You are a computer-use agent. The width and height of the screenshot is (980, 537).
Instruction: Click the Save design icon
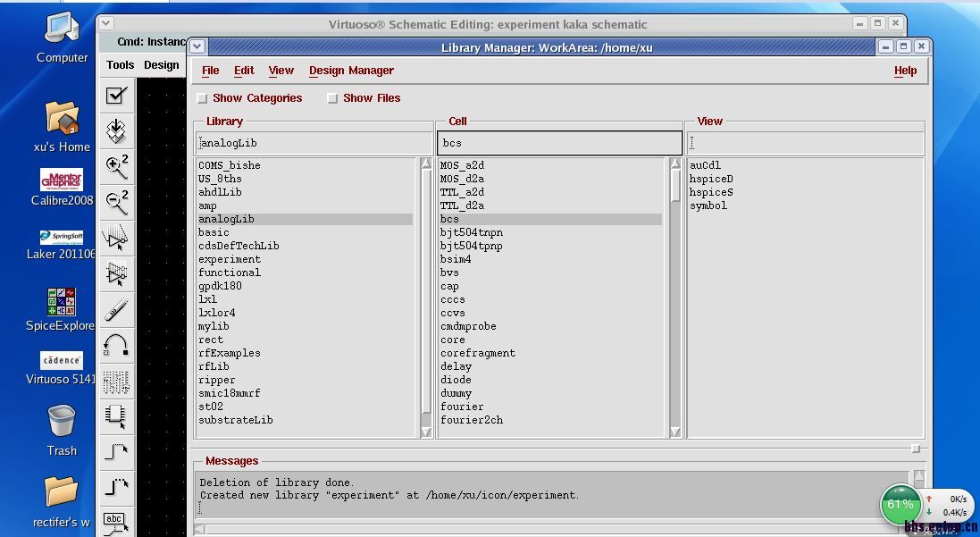click(116, 131)
